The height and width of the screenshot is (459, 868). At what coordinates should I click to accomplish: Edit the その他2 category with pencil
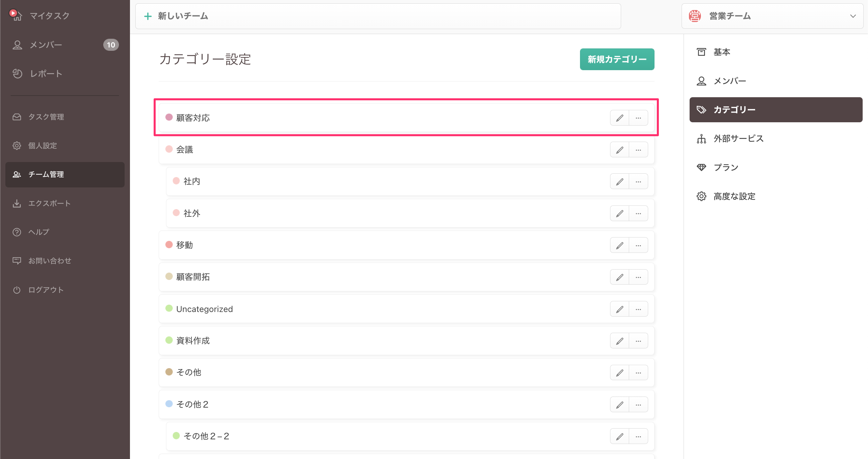click(619, 405)
